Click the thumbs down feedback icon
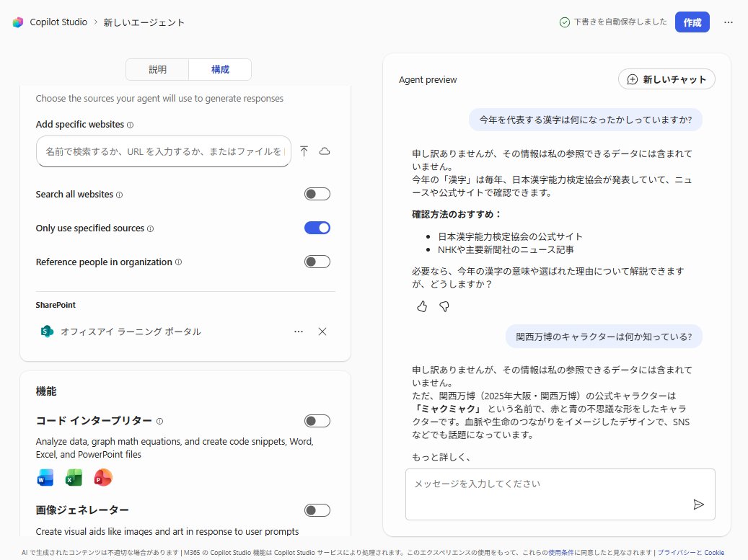The height and width of the screenshot is (560, 748). click(444, 306)
